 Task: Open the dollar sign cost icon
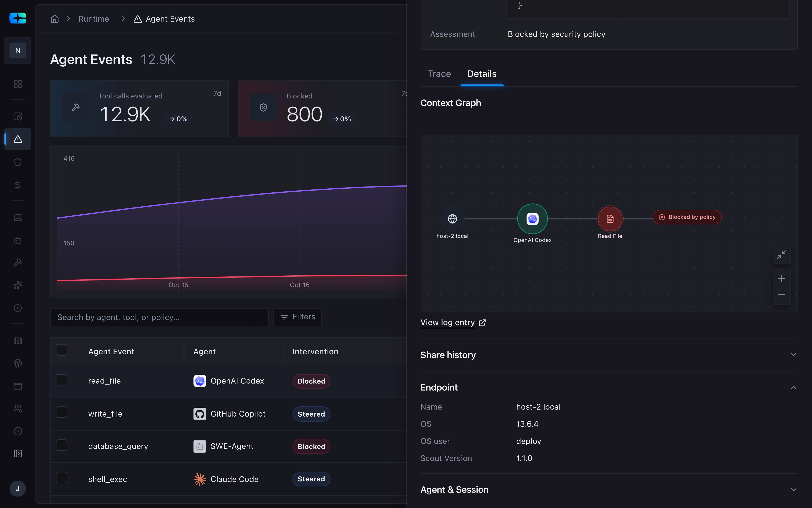tap(18, 185)
